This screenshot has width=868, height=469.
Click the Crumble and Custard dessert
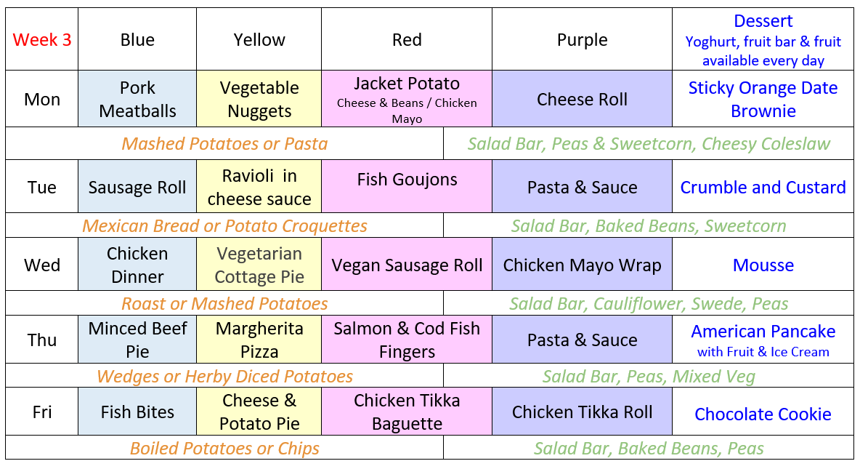pyautogui.click(x=763, y=188)
